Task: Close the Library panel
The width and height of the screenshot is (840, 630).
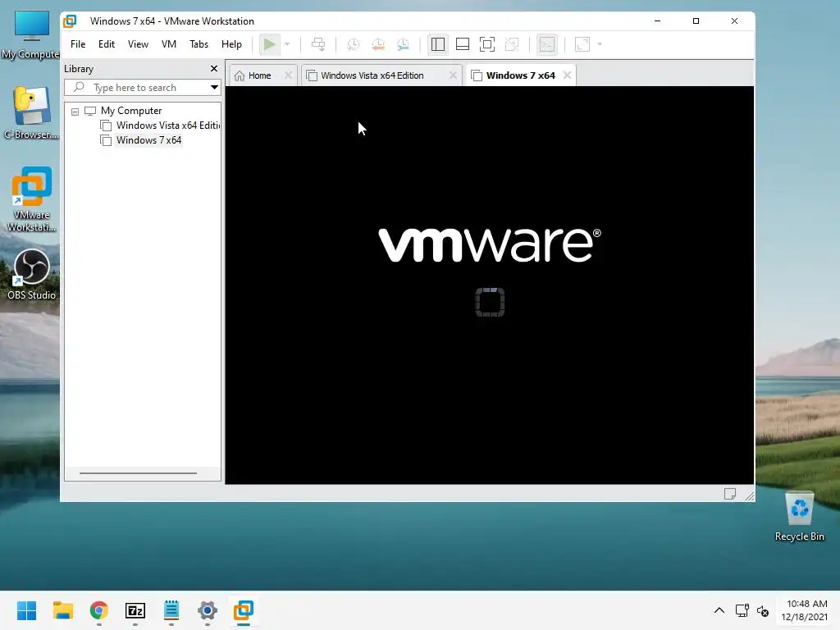Action: point(214,69)
